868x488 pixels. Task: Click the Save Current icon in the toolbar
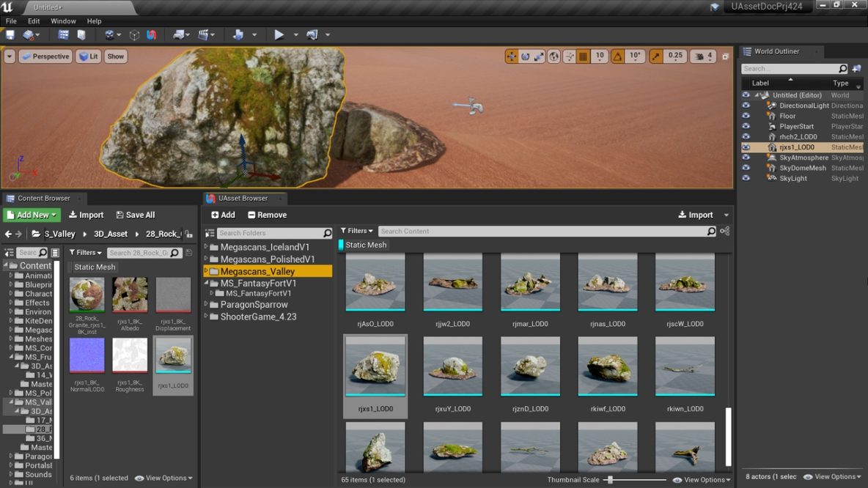click(x=10, y=34)
